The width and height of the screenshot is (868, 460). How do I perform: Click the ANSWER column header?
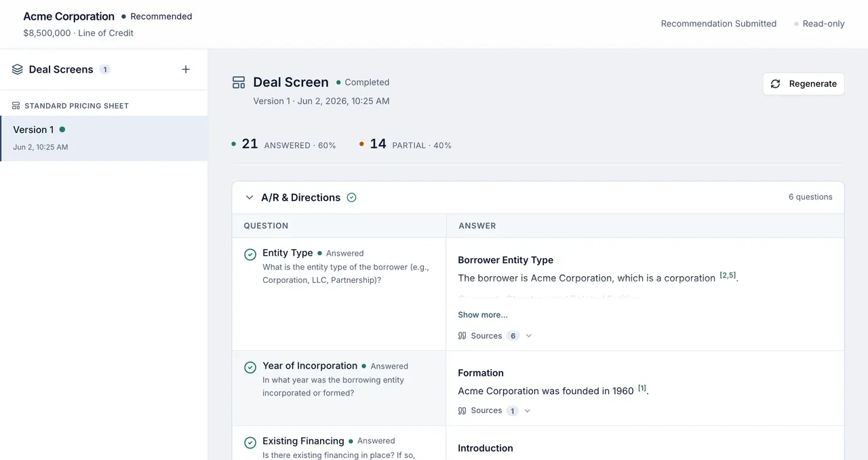477,226
